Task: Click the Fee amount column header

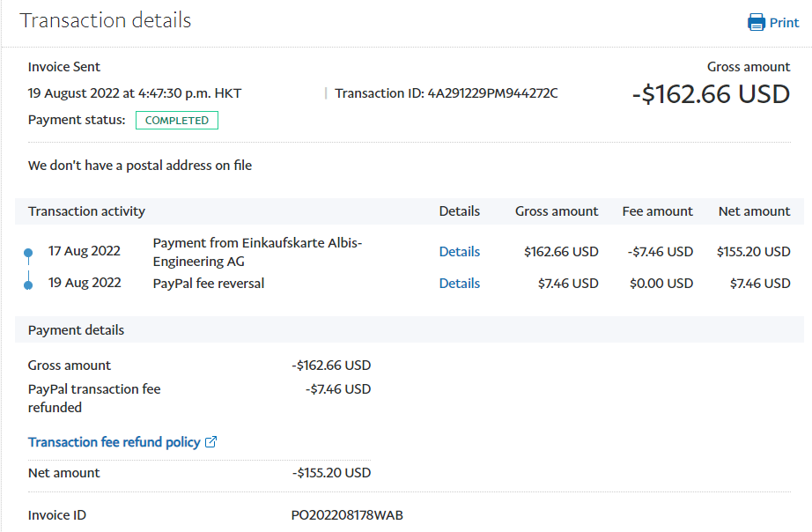Action: point(657,211)
